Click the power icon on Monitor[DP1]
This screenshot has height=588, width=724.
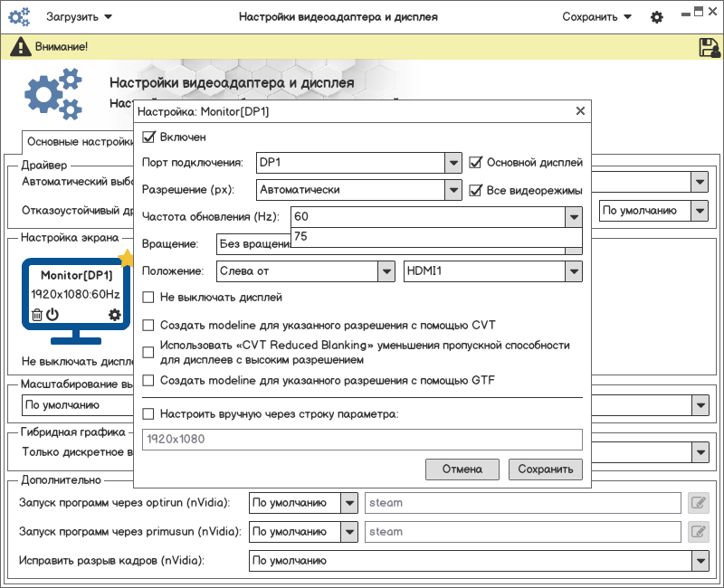(52, 315)
